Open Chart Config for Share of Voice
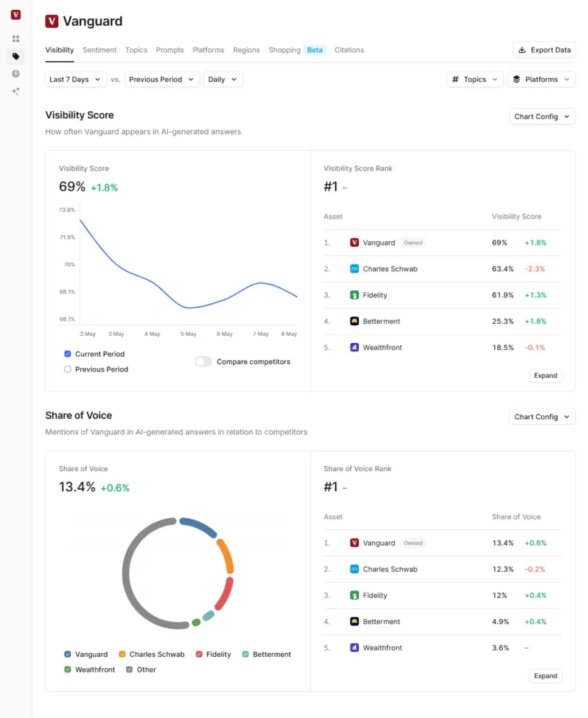The width and height of the screenshot is (588, 718). 542,416
